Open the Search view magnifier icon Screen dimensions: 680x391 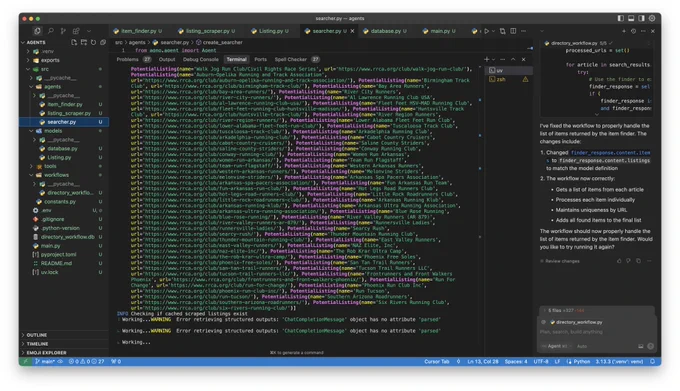[x=51, y=31]
